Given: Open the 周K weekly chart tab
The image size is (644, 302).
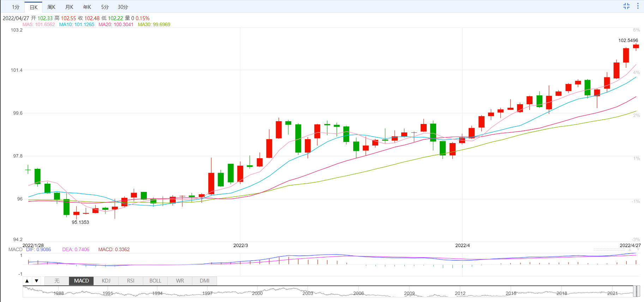Looking at the screenshot, I should [x=52, y=7].
